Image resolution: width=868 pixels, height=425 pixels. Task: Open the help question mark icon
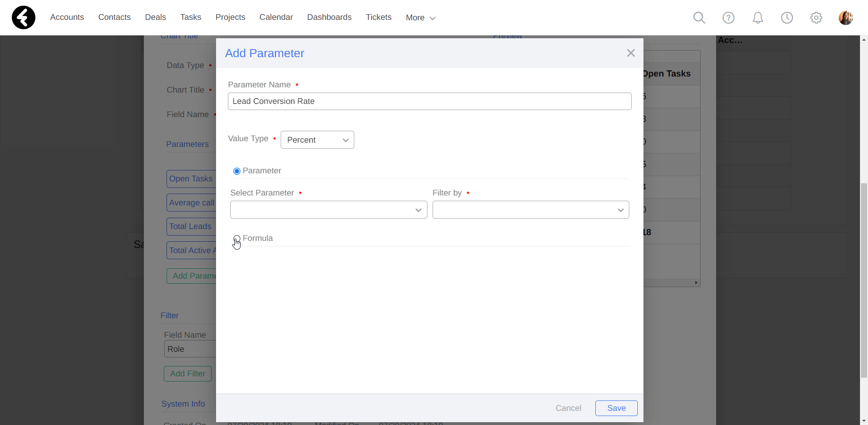[x=728, y=18]
